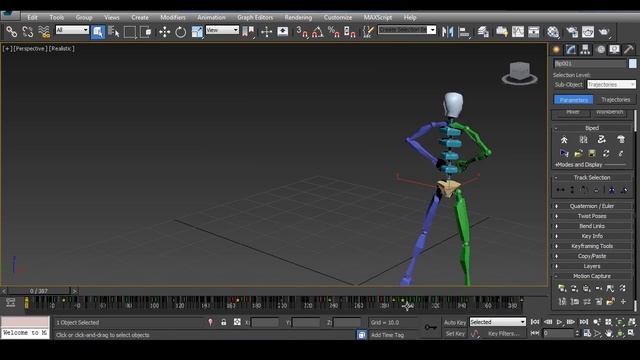Click the Render Production teapot icon
The width and height of the screenshot is (640, 360).
604,31
